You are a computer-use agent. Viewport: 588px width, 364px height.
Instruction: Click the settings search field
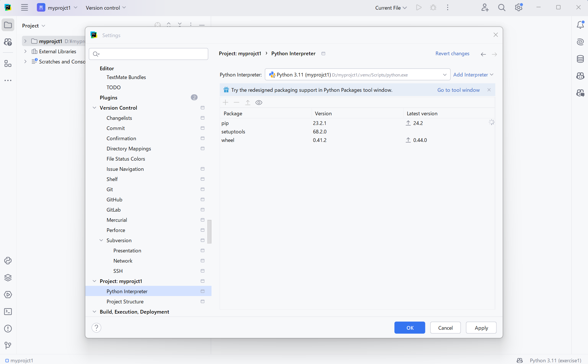click(152, 54)
